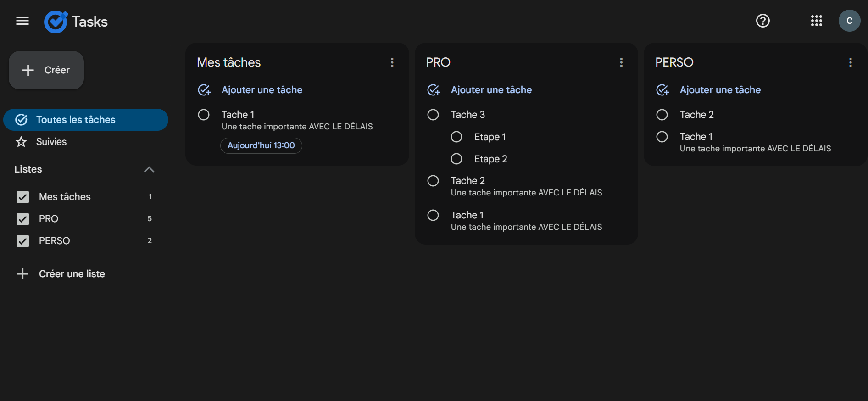Mark Etape 1 subtask as complete
Screen dimensions: 868x401
coord(456,137)
